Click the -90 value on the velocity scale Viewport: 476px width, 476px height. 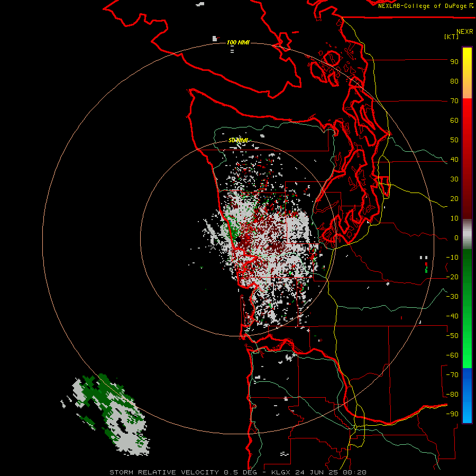coord(452,414)
